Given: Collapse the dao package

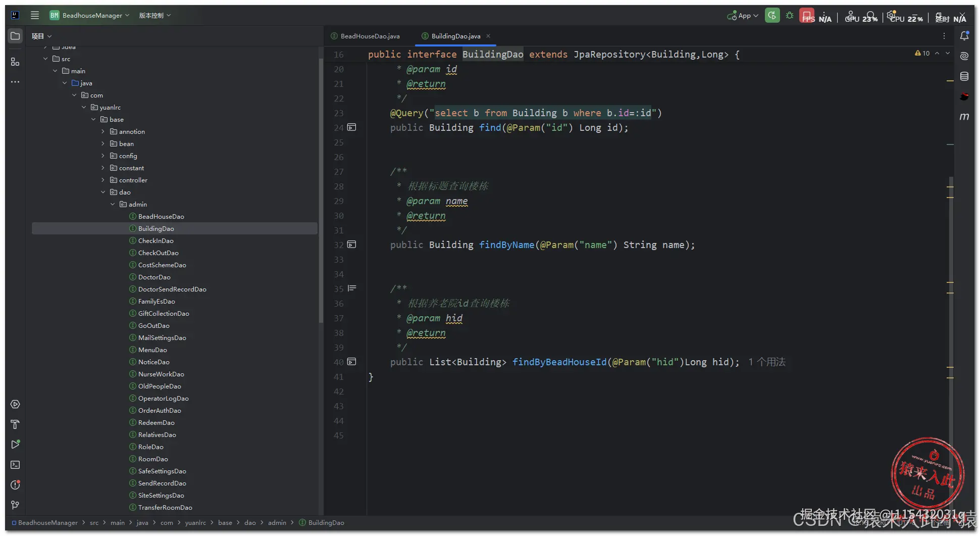Looking at the screenshot, I should [103, 192].
